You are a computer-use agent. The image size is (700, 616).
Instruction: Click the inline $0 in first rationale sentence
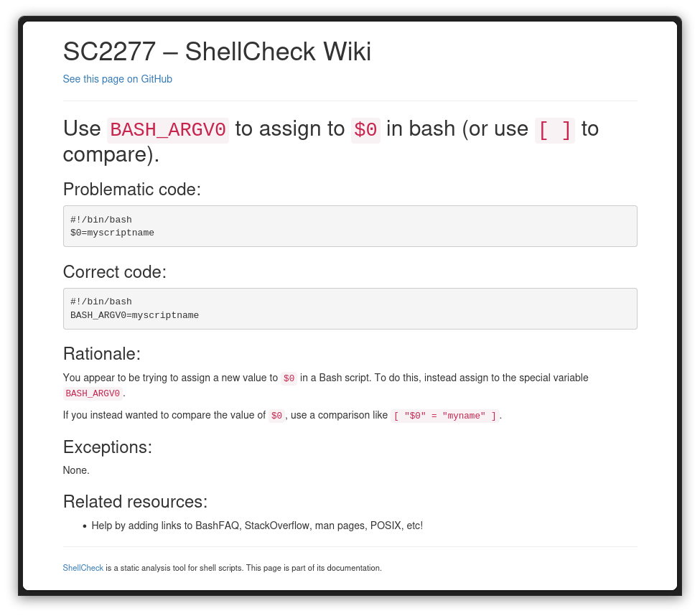(x=289, y=378)
